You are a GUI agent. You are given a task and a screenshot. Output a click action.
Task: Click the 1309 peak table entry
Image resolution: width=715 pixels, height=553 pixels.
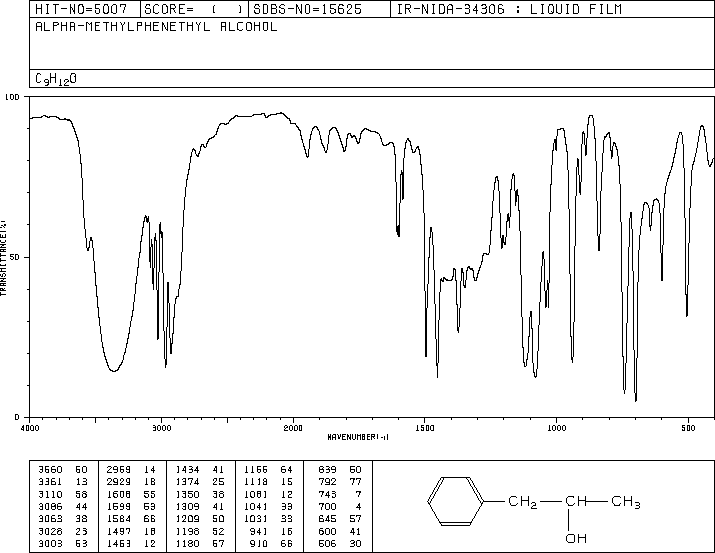pyautogui.click(x=187, y=506)
